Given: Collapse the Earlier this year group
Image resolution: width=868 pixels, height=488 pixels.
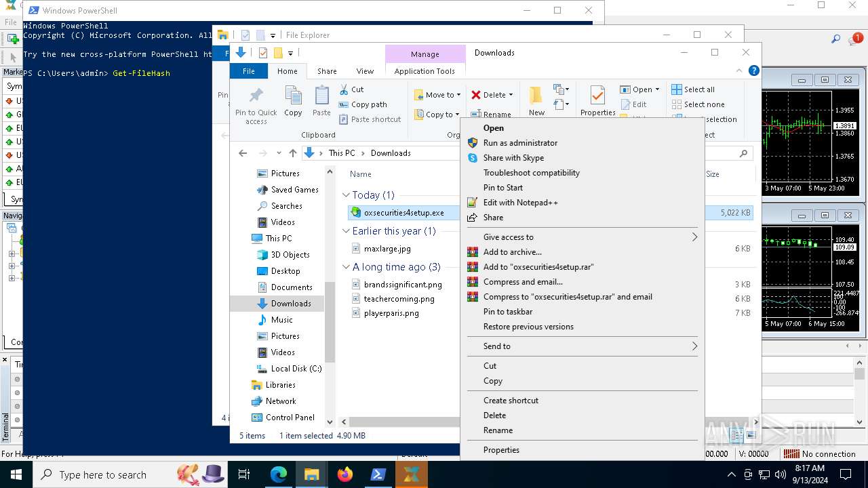Looking at the screenshot, I should (347, 231).
